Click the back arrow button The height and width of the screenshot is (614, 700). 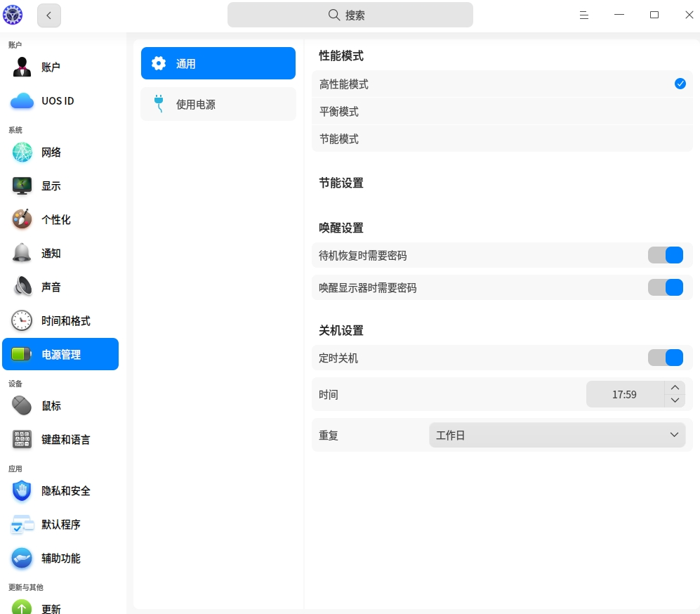tap(49, 15)
